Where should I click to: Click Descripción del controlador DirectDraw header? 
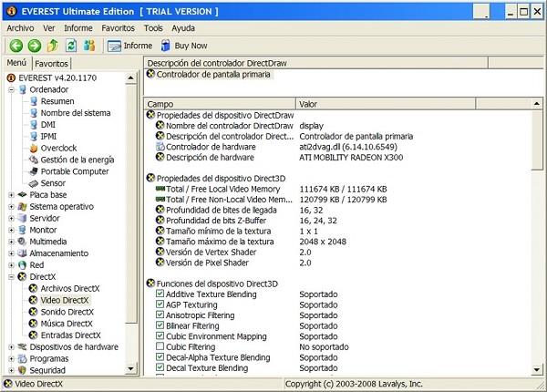pos(315,63)
